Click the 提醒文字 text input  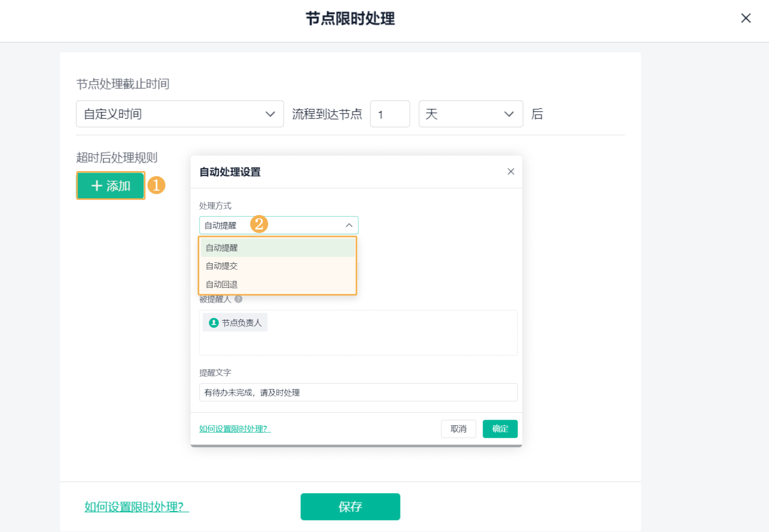tap(358, 392)
